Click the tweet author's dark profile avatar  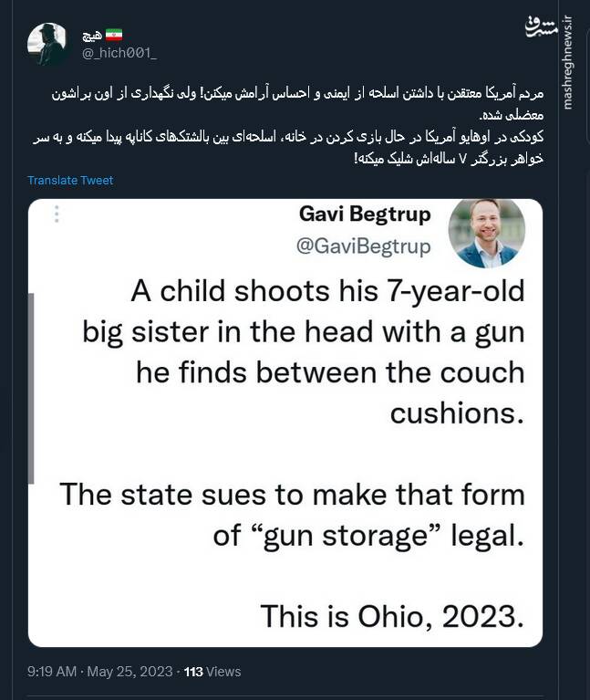(x=47, y=43)
